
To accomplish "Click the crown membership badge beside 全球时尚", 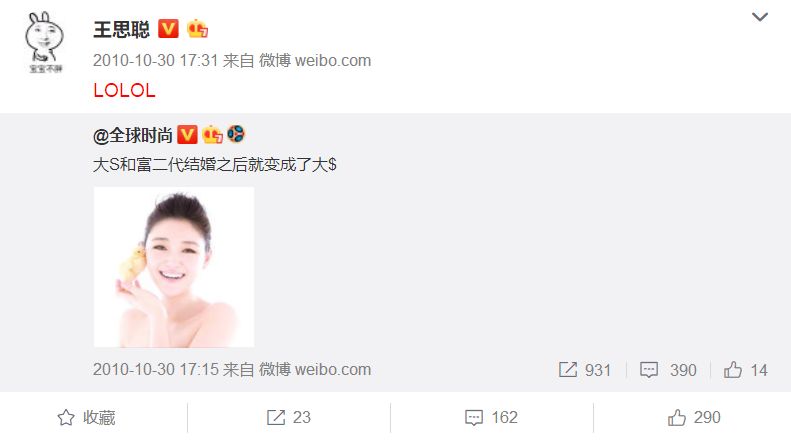I will click(212, 135).
